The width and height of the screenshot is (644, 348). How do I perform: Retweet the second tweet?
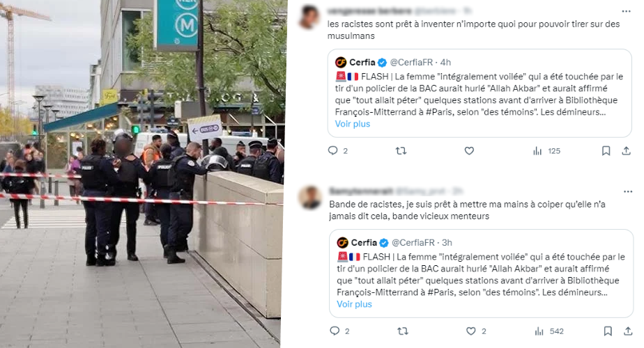403,331
